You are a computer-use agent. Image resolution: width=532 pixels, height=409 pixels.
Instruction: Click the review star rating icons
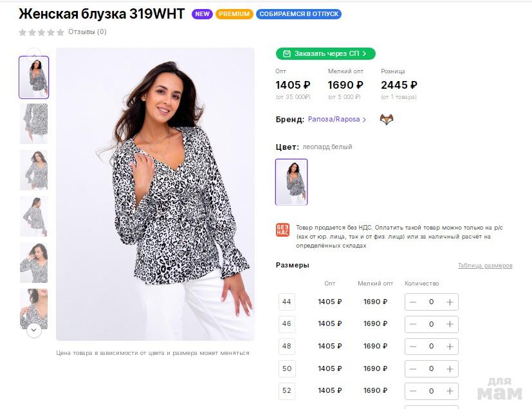point(42,32)
